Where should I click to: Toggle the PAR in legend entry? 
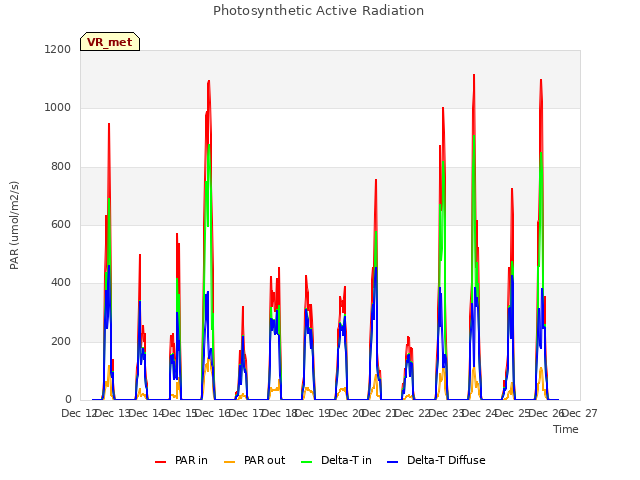[181, 460]
